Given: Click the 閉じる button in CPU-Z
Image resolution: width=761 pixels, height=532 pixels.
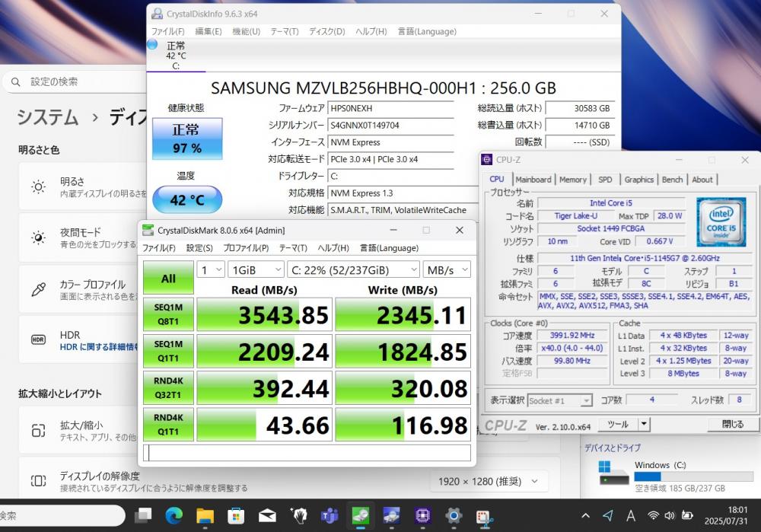Looking at the screenshot, I should 732,424.
